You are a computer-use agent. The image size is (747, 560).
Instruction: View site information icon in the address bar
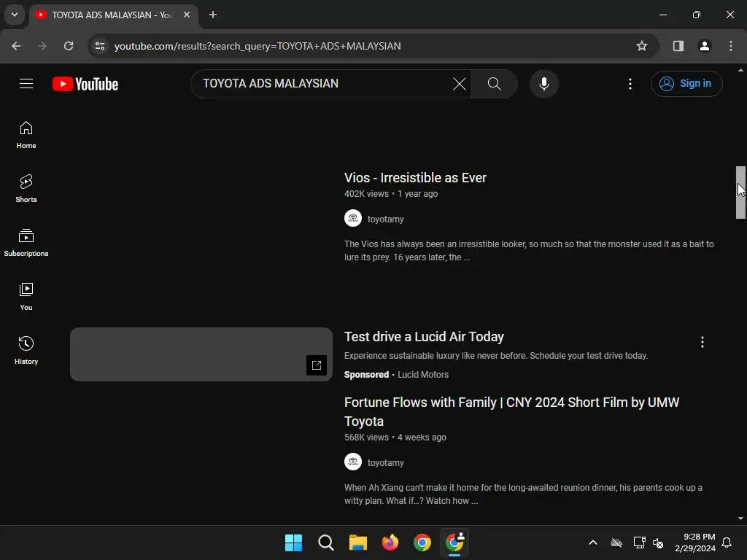point(100,46)
